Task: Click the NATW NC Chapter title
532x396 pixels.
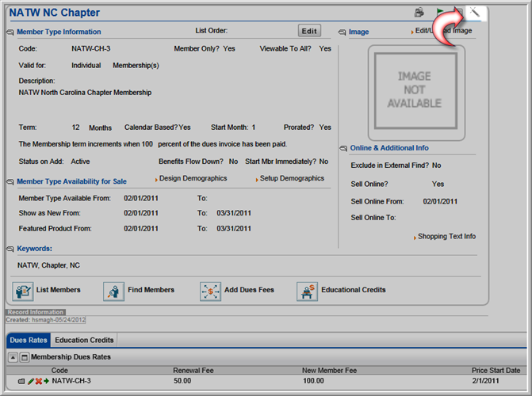Action: [54, 13]
